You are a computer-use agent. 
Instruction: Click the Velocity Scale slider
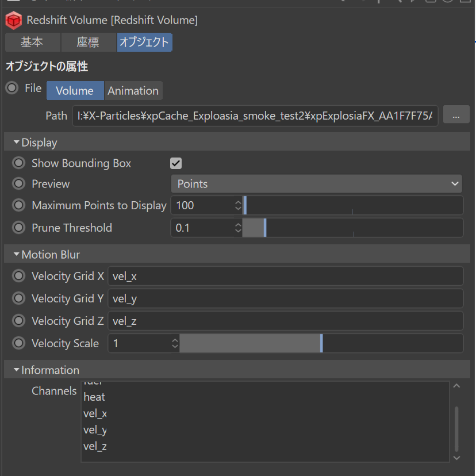click(321, 343)
